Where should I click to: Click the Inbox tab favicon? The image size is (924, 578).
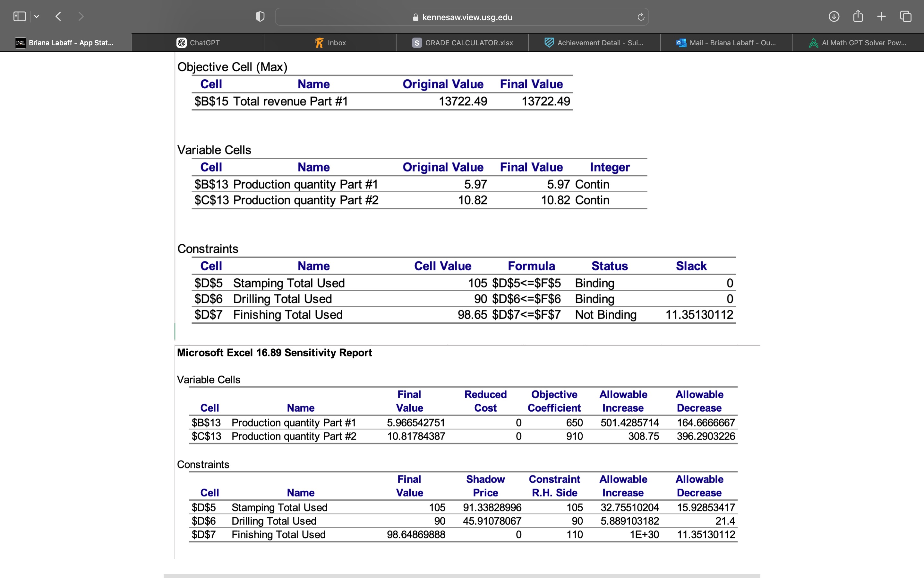pos(319,43)
